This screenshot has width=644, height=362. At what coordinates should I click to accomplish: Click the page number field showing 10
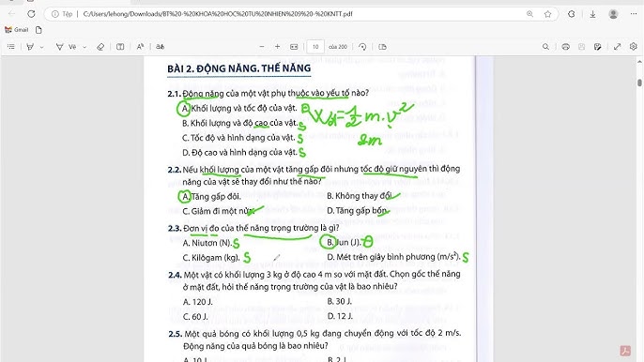[315, 47]
